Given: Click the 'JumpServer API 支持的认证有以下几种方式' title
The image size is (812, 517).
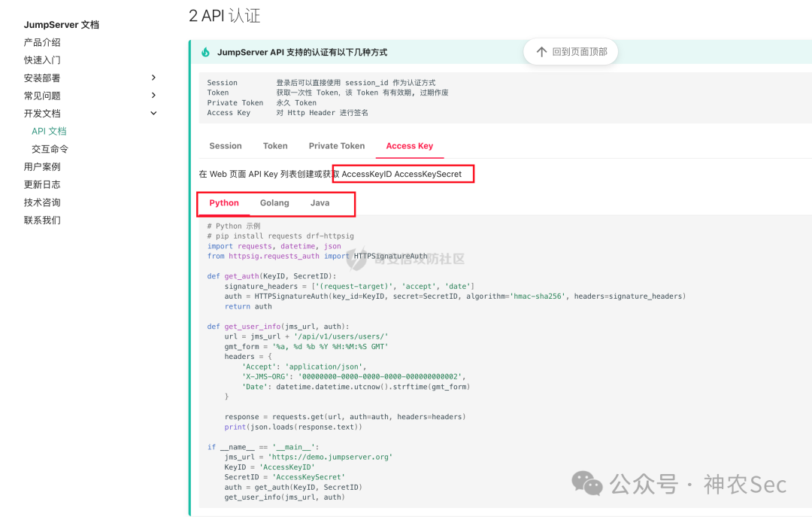Looking at the screenshot, I should 302,53.
